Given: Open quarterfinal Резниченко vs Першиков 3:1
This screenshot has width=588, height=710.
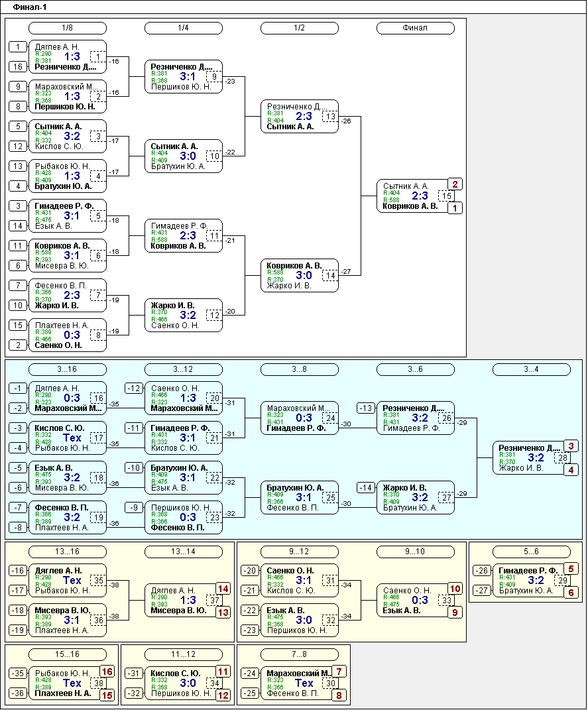Looking at the screenshot, I should point(184,77).
